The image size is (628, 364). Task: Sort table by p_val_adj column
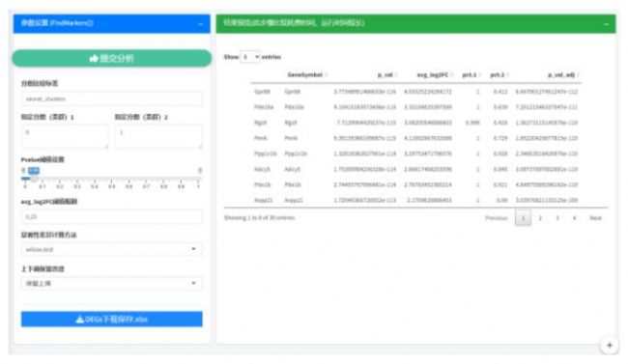point(563,75)
